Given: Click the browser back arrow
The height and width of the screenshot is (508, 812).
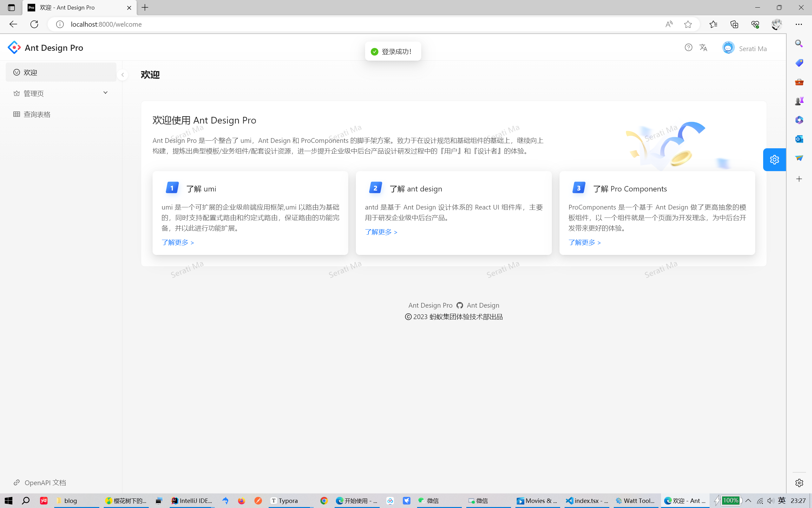Looking at the screenshot, I should (x=13, y=24).
